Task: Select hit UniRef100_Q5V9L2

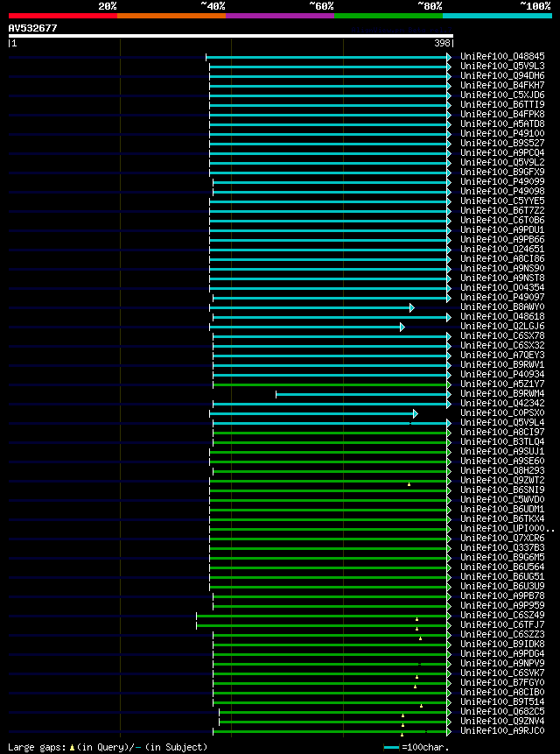Action: [502, 162]
